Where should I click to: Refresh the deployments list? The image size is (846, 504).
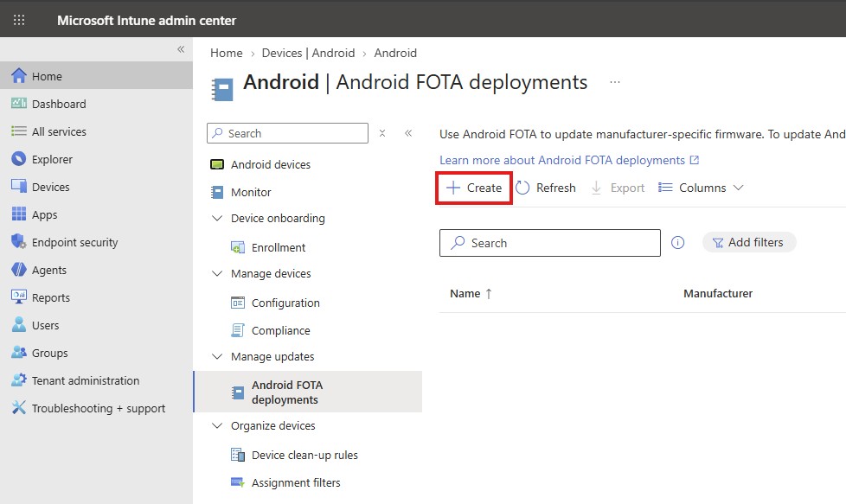[546, 188]
